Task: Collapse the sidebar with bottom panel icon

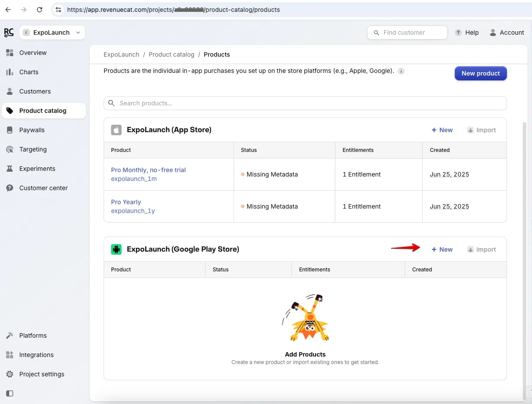Action: [10, 393]
